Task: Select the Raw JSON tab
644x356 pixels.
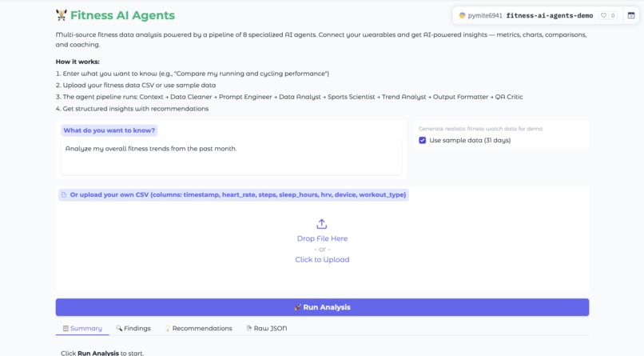Action: pyautogui.click(x=267, y=328)
